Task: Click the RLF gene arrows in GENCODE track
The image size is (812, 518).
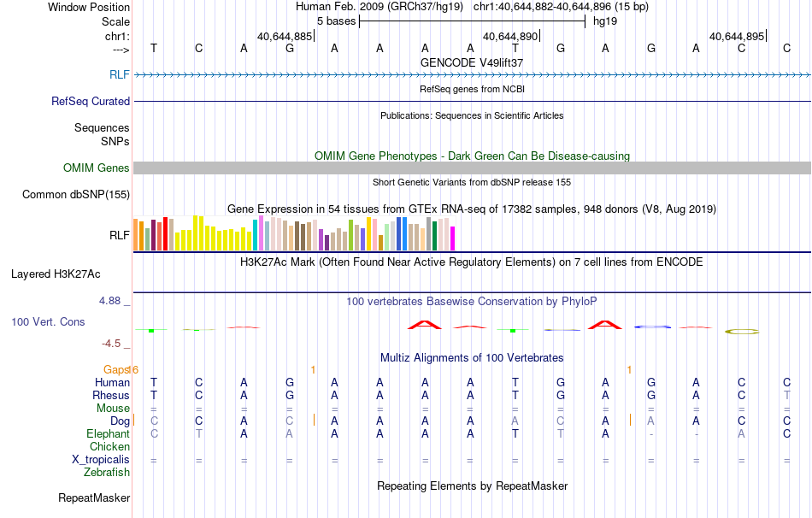Action: 472,75
